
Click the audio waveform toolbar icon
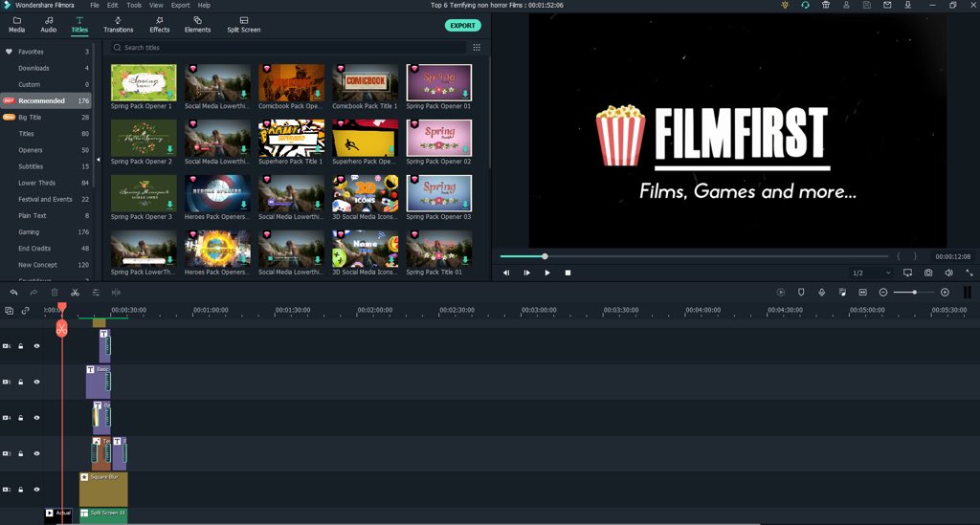pyautogui.click(x=116, y=293)
